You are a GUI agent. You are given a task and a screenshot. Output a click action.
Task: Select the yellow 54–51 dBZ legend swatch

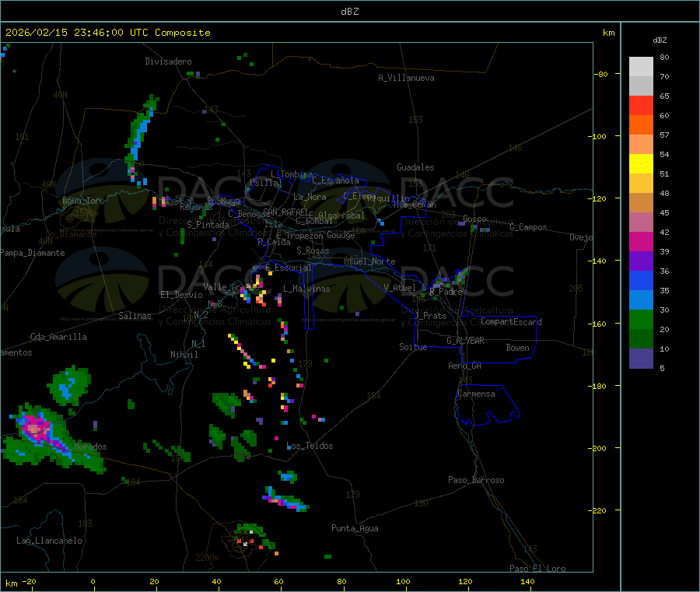pyautogui.click(x=641, y=164)
